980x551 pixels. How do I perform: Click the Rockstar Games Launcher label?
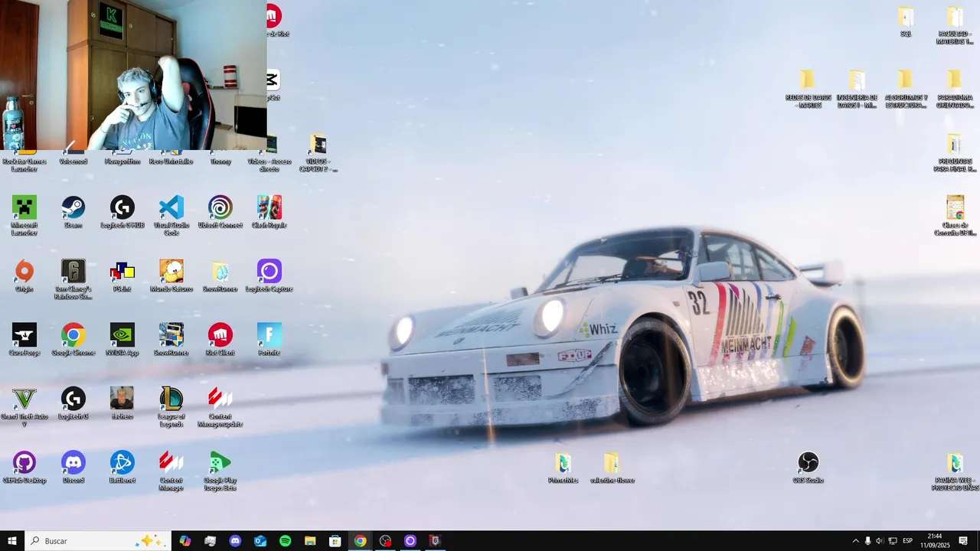click(24, 165)
